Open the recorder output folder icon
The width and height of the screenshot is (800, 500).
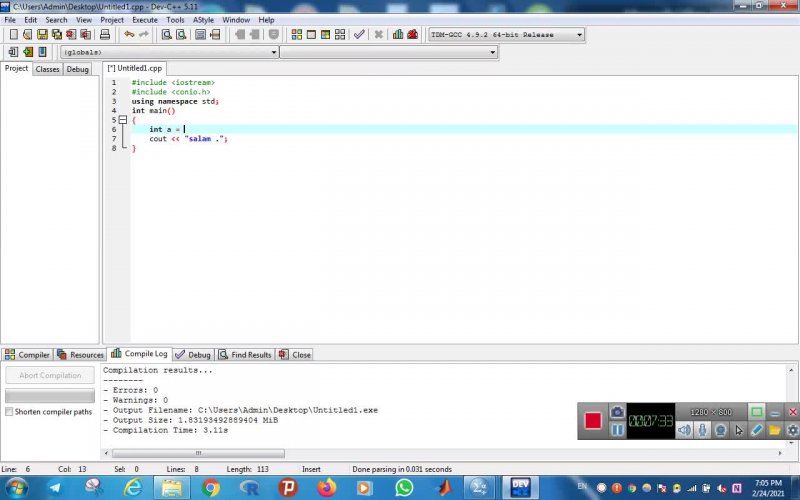click(x=774, y=430)
